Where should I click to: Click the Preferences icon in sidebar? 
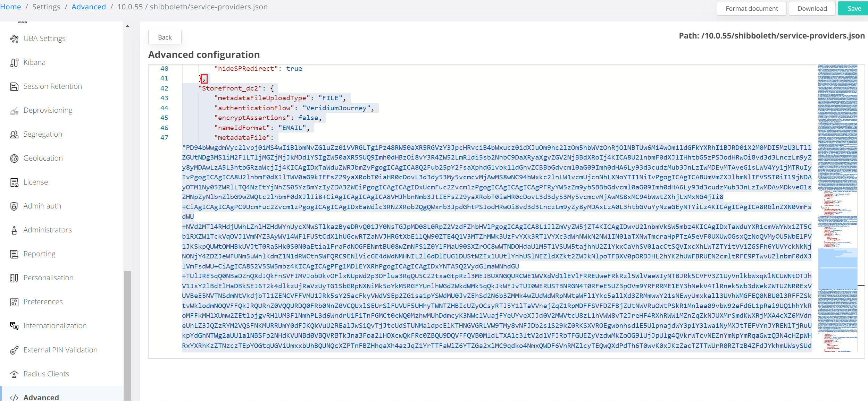point(14,302)
